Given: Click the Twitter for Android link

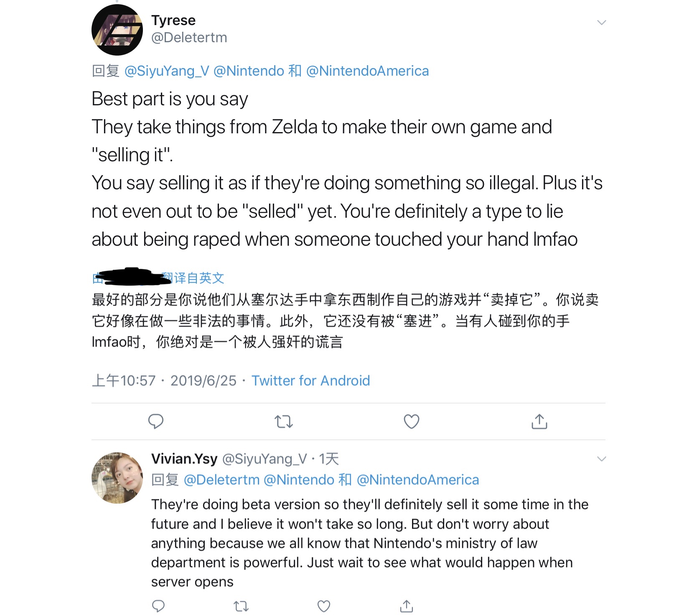Looking at the screenshot, I should [x=310, y=381].
